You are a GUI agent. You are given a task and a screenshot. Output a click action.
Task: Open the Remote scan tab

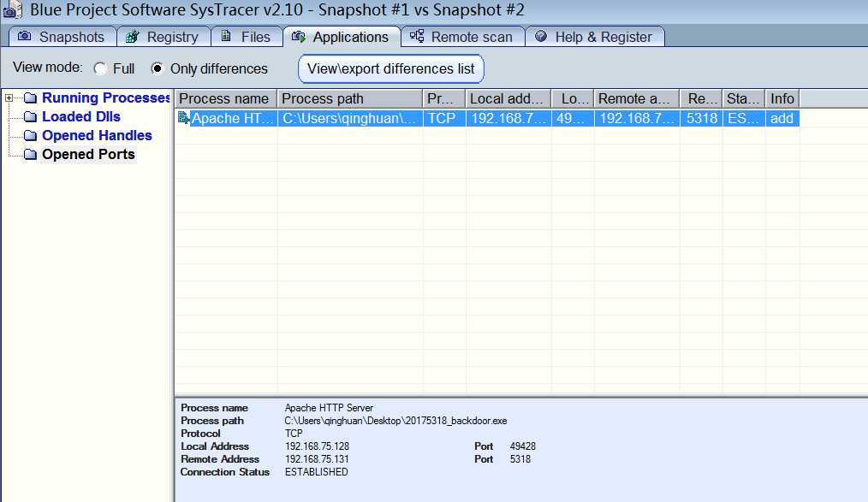coord(463,37)
